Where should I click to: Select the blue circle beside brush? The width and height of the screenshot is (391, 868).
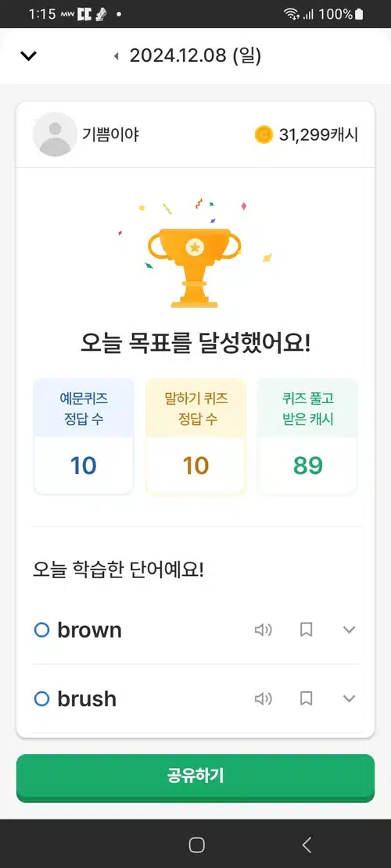click(42, 699)
